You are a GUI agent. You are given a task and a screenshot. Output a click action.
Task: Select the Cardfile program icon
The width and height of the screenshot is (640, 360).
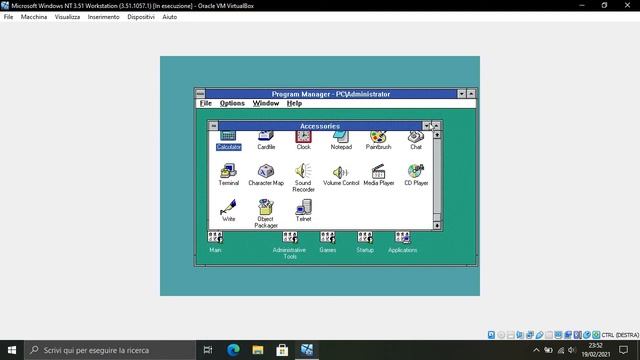266,140
